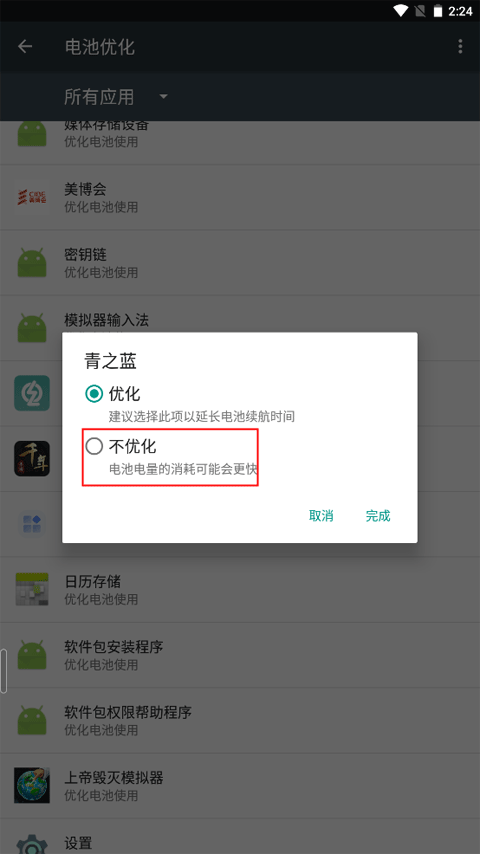The image size is (480, 854).
Task: Expand the 所有应用 dropdown arrow
Action: pyautogui.click(x=163, y=97)
